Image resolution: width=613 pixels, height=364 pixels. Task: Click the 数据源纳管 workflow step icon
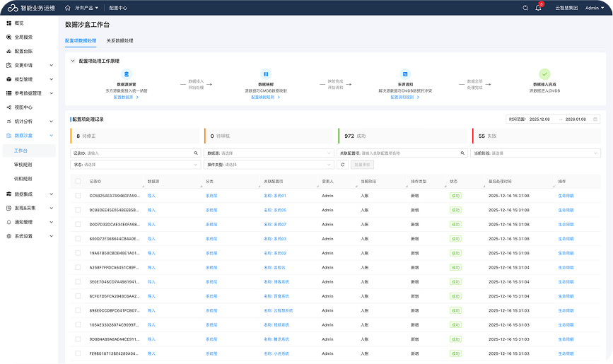coord(127,74)
